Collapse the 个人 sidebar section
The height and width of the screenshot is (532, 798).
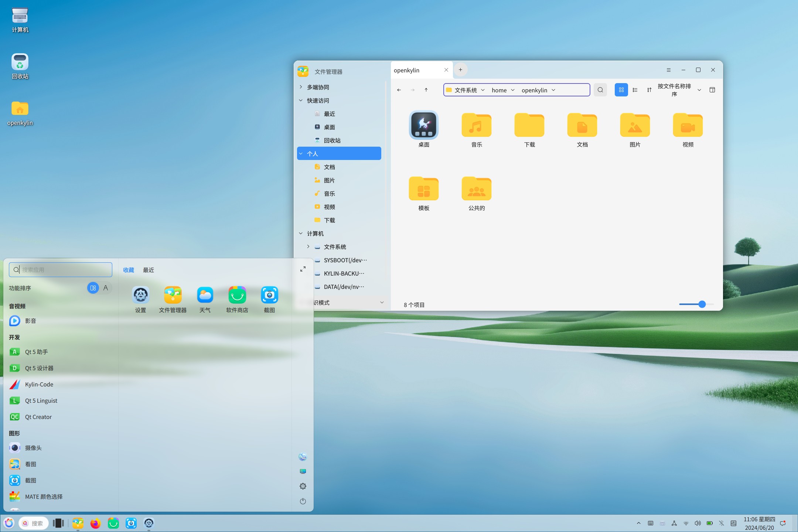point(301,153)
